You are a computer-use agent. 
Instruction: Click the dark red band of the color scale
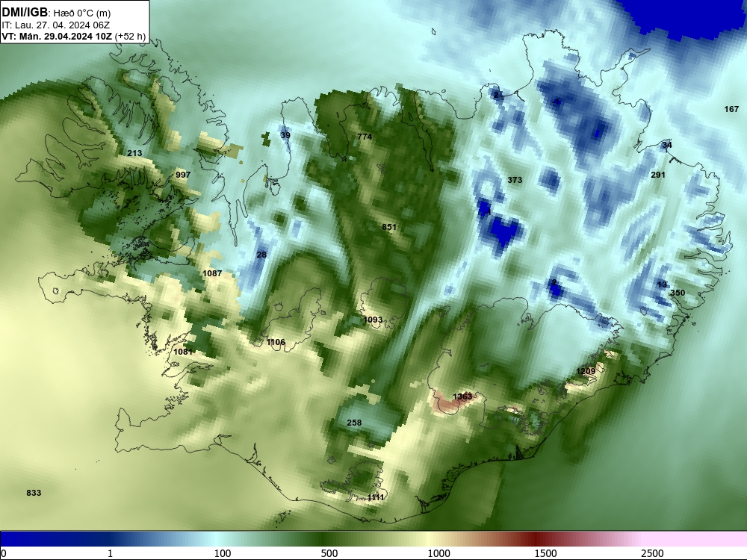[536, 539]
